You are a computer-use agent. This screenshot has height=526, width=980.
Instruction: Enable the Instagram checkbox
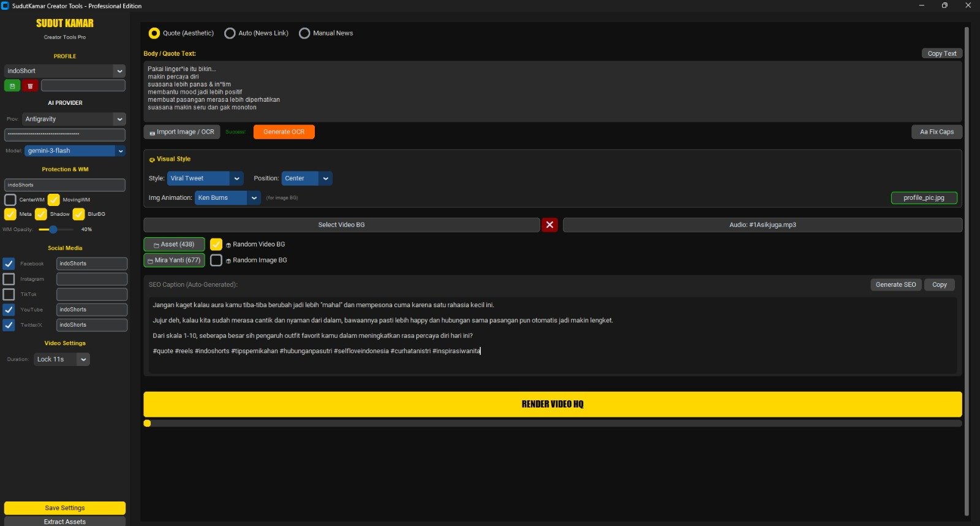pos(9,279)
